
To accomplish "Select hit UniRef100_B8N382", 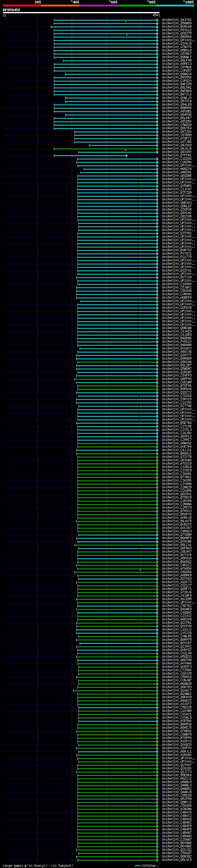I will 177,856.
